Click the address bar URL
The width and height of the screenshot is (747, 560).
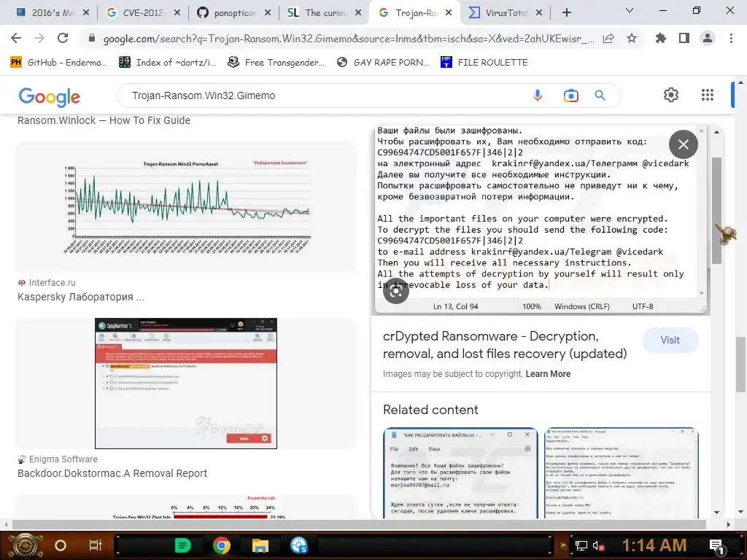[x=348, y=39]
